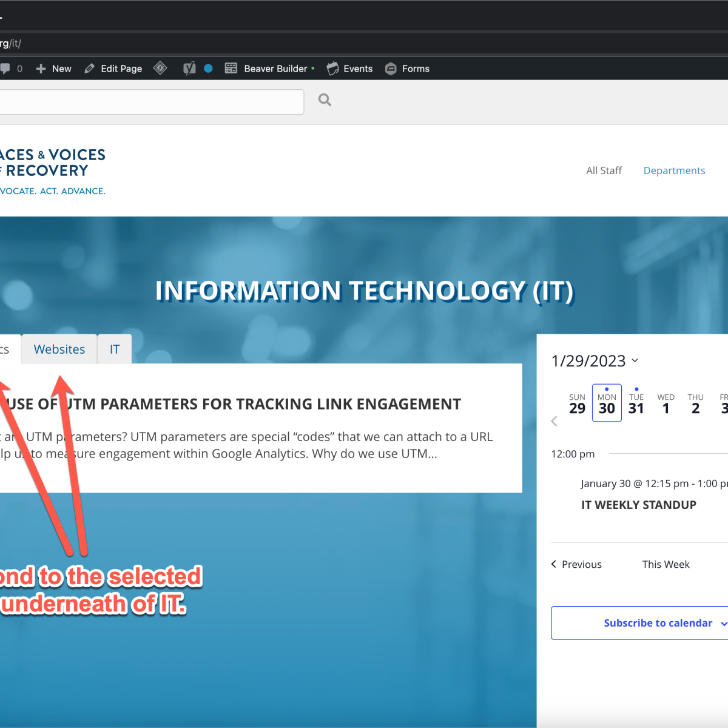Open the All Staff page

604,170
